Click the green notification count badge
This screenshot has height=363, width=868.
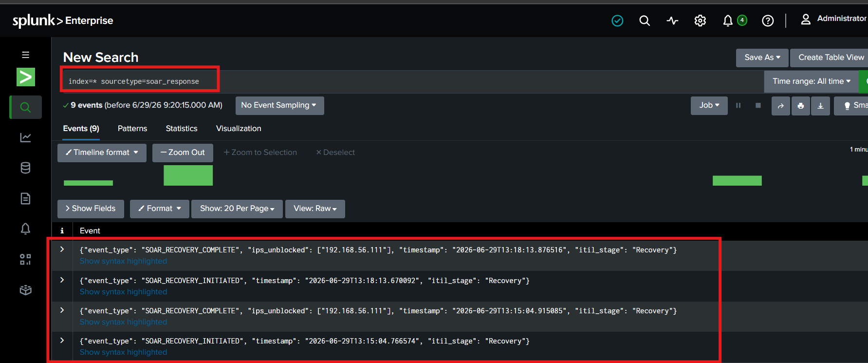click(x=742, y=20)
